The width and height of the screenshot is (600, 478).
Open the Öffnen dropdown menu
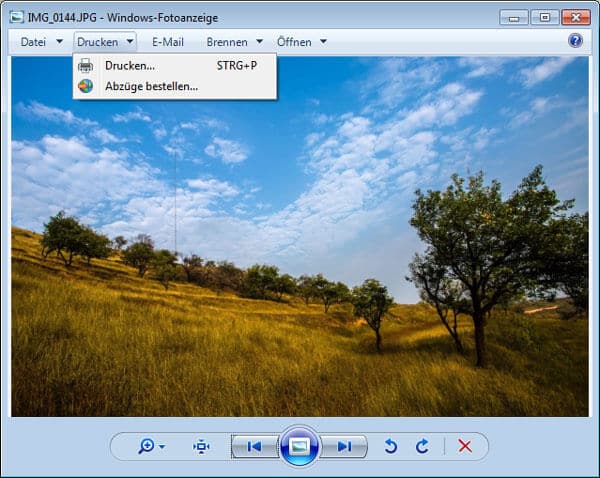(301, 42)
